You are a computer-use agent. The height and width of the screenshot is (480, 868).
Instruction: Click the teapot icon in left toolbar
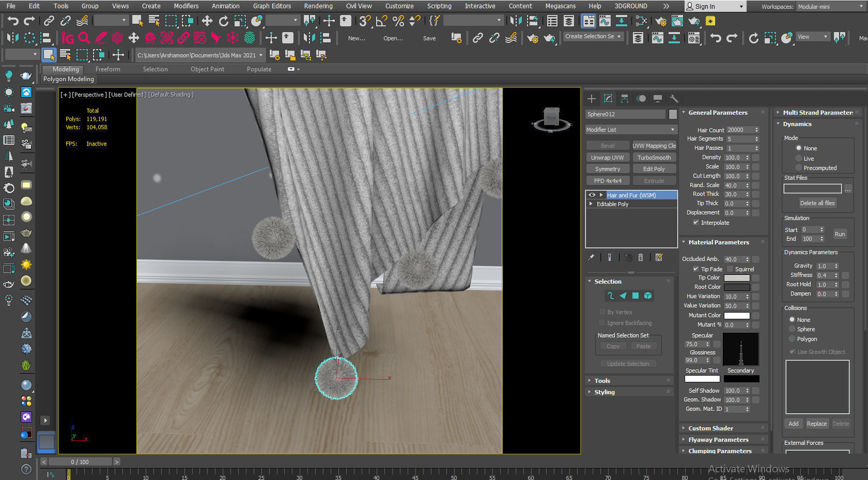coord(26,76)
